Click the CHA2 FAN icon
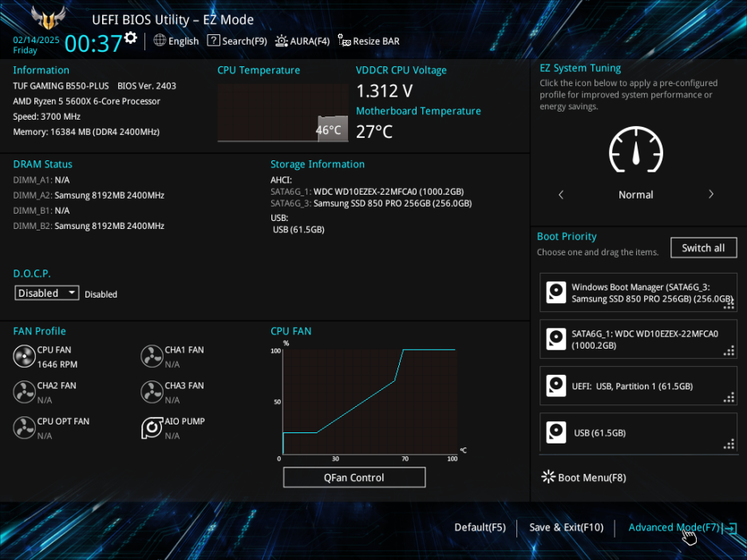Image resolution: width=747 pixels, height=560 pixels. click(24, 392)
